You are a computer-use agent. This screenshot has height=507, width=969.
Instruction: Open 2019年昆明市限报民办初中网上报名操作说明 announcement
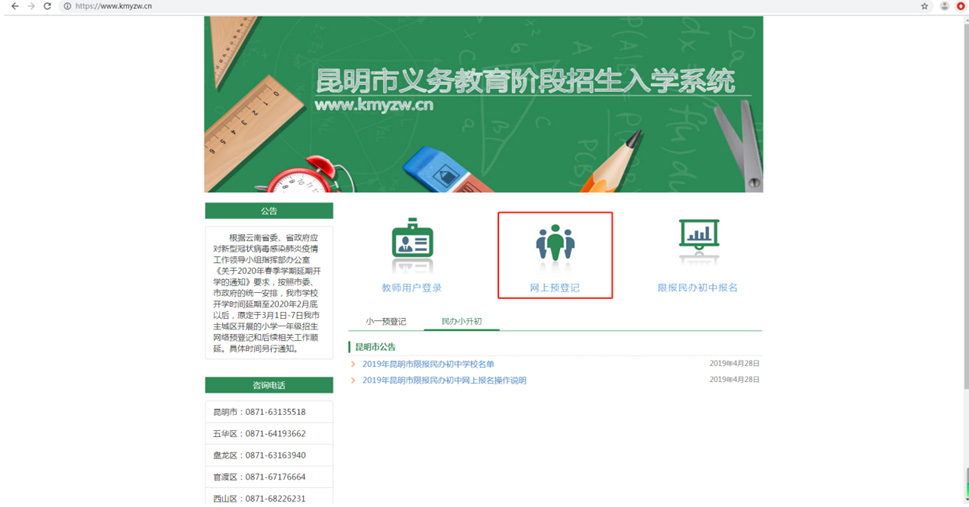pos(444,380)
